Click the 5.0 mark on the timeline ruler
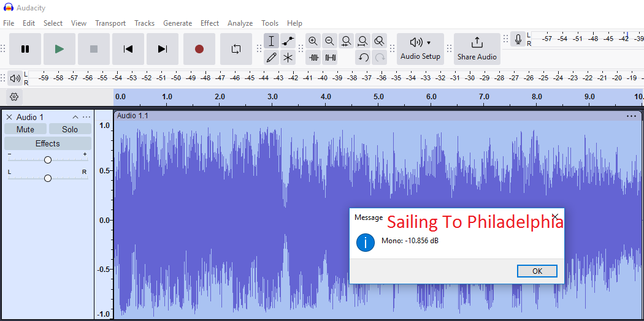This screenshot has height=321, width=644. pyautogui.click(x=378, y=97)
